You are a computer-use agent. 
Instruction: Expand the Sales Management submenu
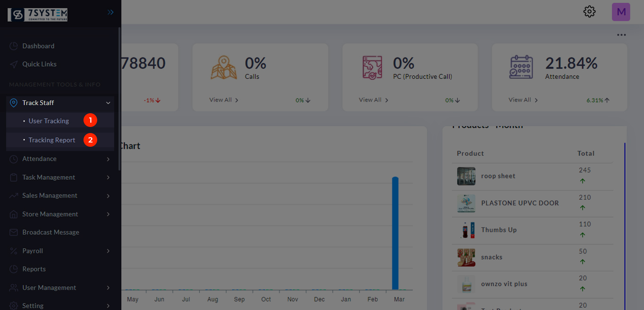pos(108,196)
